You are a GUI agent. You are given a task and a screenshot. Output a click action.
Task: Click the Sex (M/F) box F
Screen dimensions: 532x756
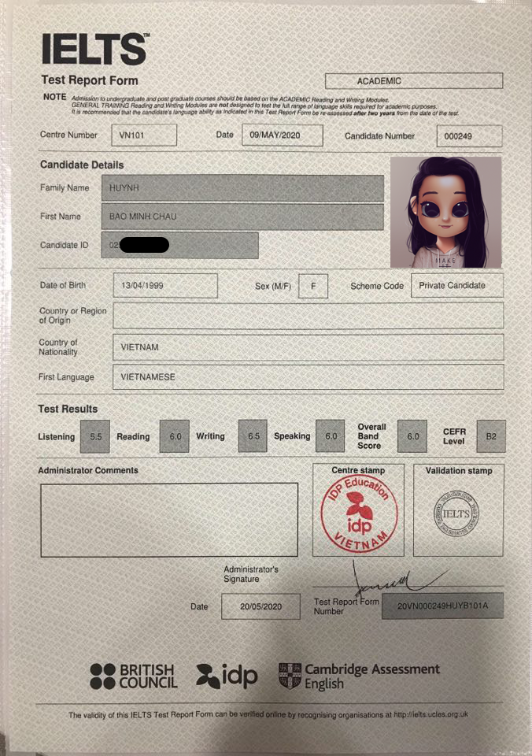click(313, 286)
